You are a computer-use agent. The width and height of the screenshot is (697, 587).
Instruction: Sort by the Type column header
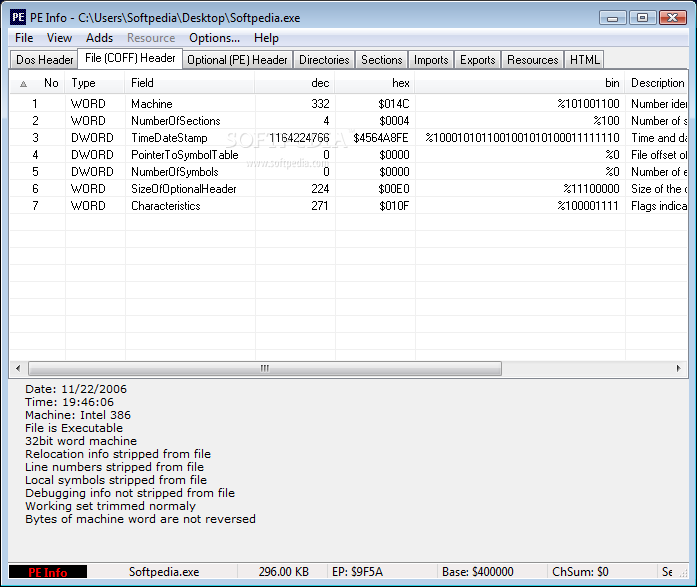click(x=95, y=83)
